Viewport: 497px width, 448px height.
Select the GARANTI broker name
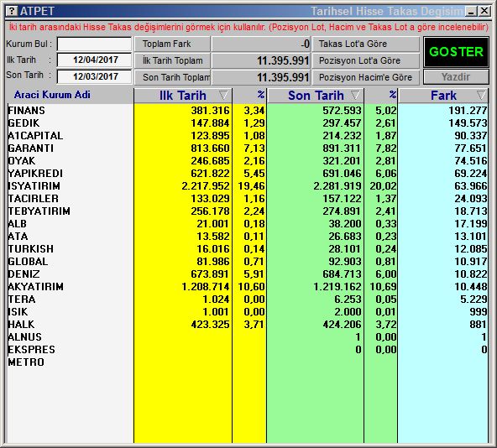[31, 148]
